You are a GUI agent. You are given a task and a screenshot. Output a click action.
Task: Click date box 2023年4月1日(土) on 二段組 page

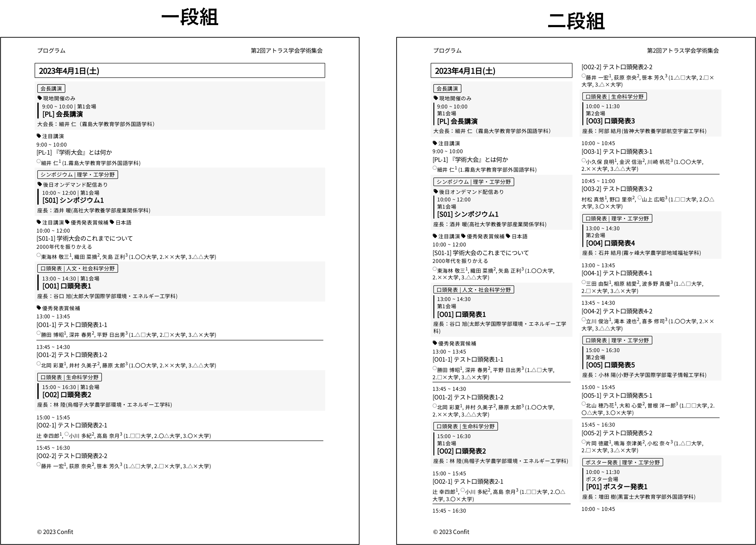coord(501,70)
